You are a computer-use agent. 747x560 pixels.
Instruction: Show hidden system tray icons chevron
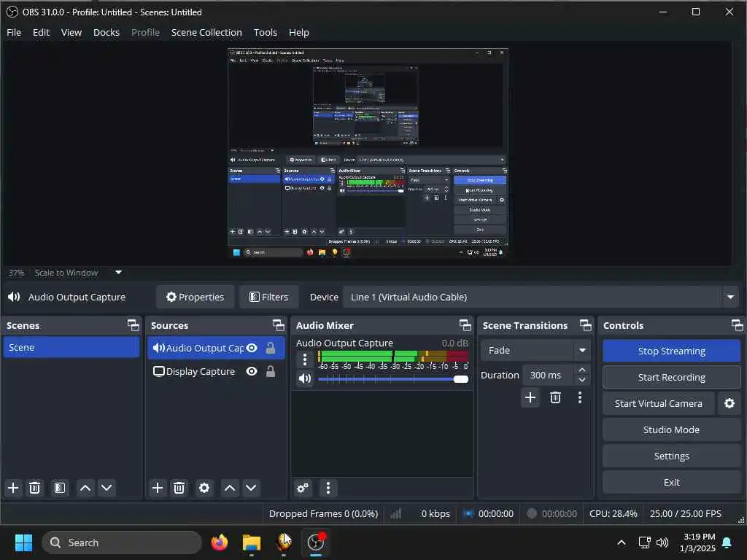click(622, 542)
